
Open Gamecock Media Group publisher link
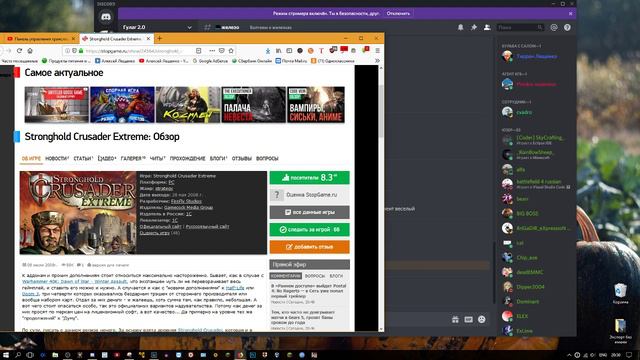(x=188, y=207)
